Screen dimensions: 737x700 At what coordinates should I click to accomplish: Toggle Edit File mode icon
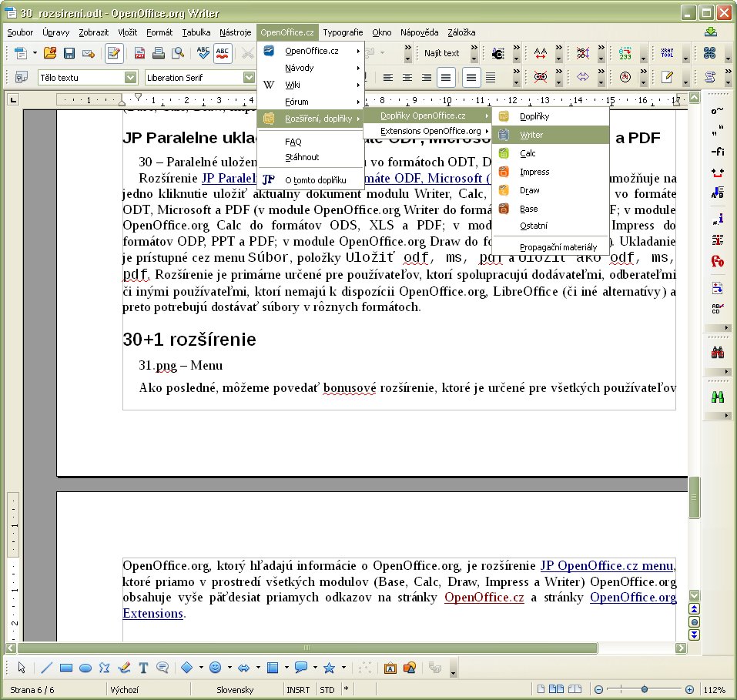click(x=113, y=53)
